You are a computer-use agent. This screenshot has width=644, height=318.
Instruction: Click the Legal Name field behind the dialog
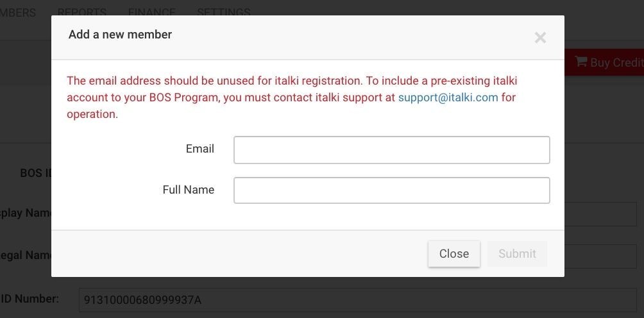click(600, 256)
